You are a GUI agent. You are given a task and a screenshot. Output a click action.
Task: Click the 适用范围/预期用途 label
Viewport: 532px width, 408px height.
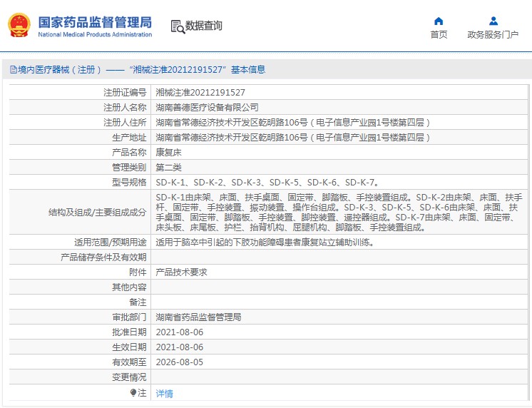pos(111,242)
